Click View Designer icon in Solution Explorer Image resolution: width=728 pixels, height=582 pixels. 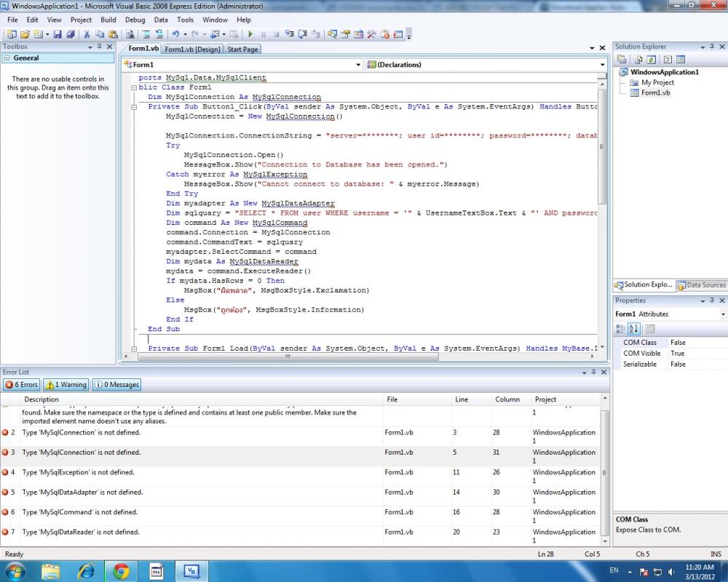[681, 60]
